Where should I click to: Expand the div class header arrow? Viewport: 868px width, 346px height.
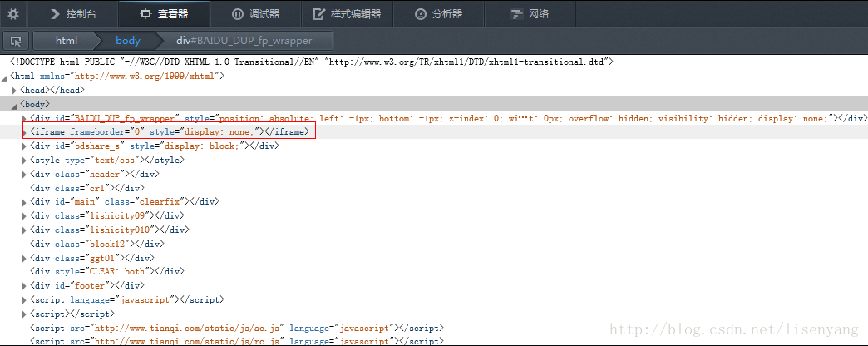tap(24, 175)
